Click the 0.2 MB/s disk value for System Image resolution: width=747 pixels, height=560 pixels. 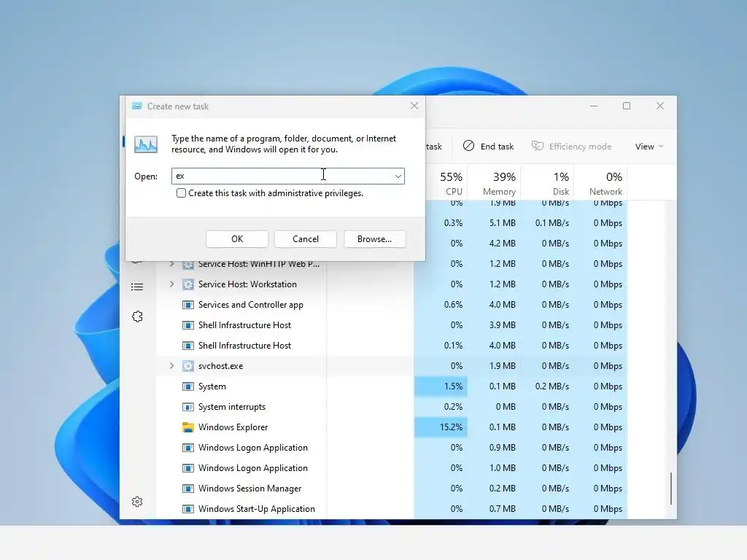[551, 386]
